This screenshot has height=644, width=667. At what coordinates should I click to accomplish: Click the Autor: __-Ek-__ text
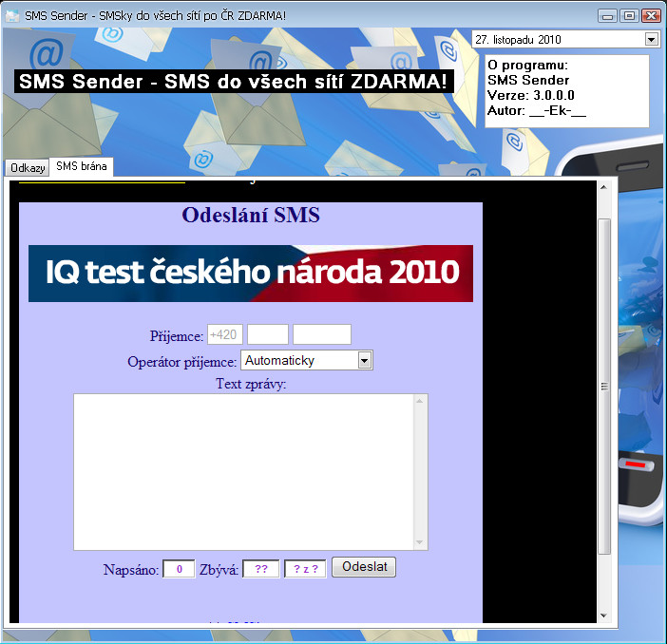pyautogui.click(x=537, y=110)
